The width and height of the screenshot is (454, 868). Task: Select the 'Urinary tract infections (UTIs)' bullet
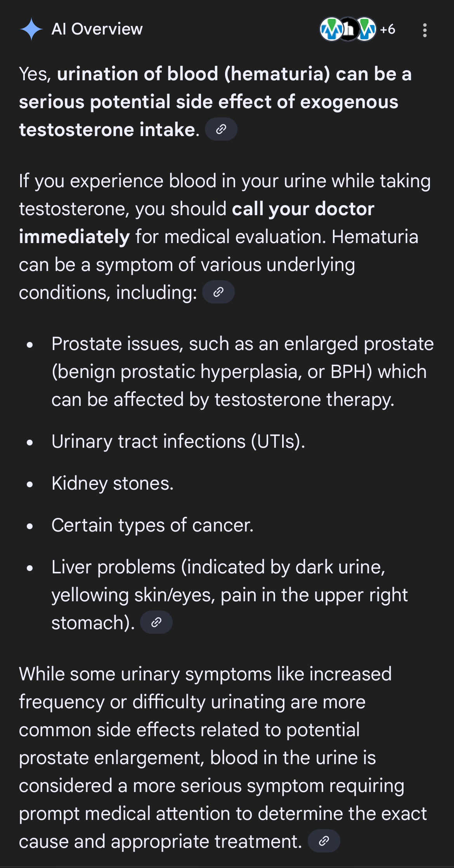click(178, 442)
